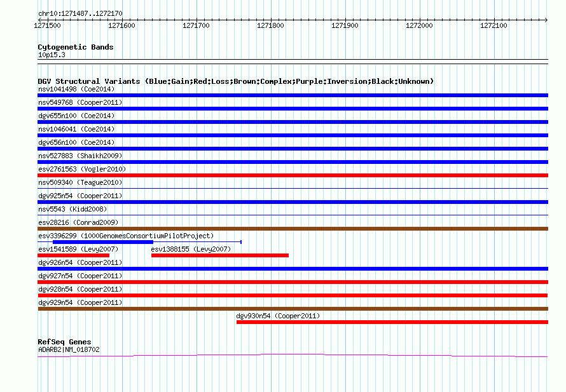Click the nsv1041498 (Coe2014) variant label
566x392 pixels.
(x=76, y=89)
